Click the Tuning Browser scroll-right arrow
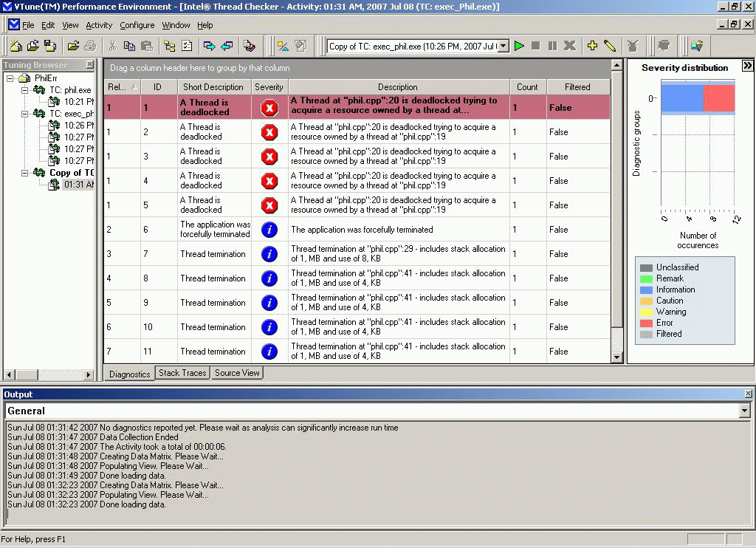The image size is (756, 548). 89,374
